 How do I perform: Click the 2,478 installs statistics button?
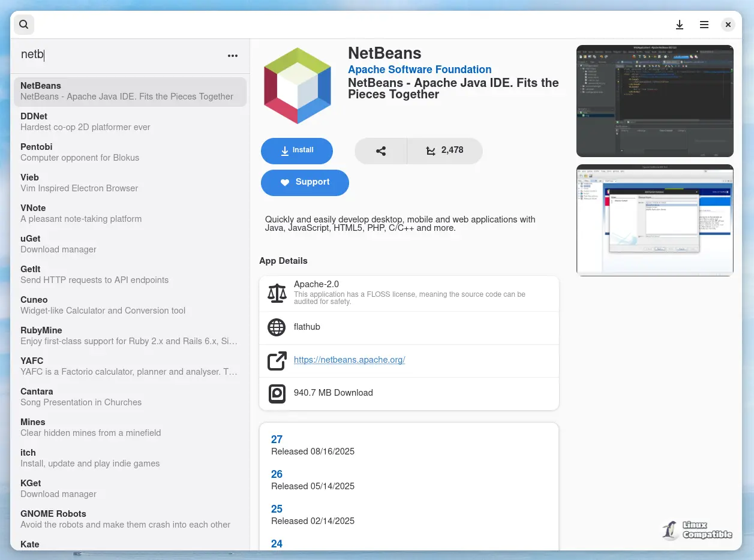[x=444, y=151]
